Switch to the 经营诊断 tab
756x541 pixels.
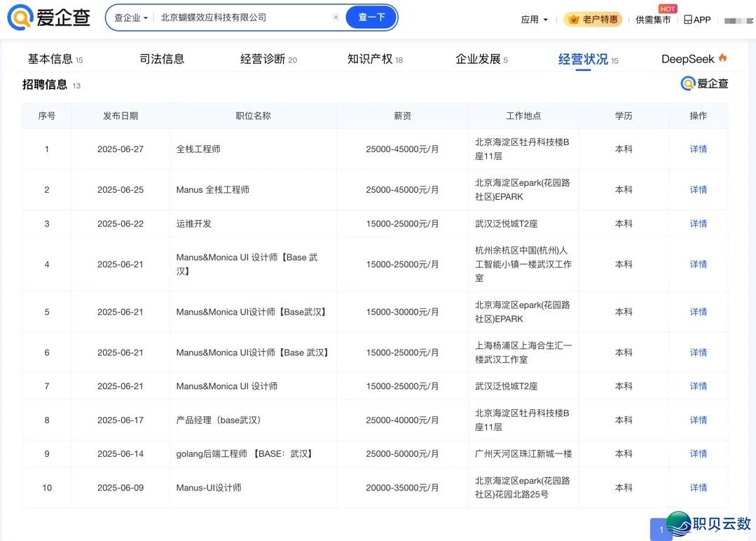click(268, 60)
